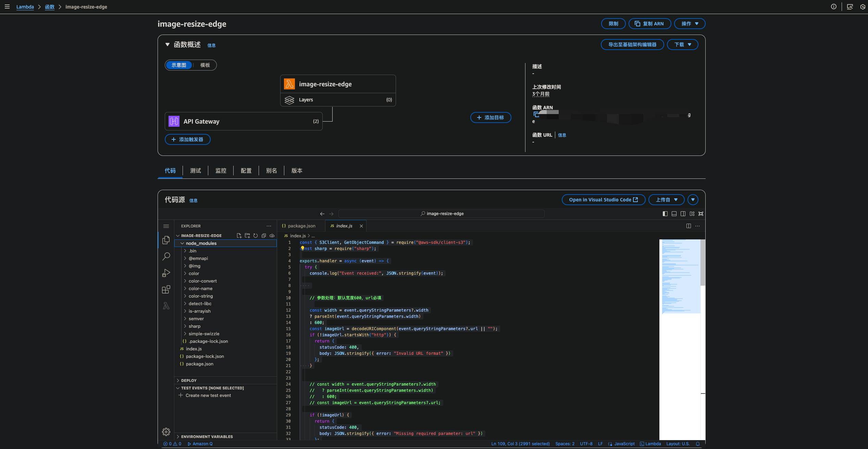Click the 添加触发器 button
This screenshot has height=449, width=868.
coord(187,139)
